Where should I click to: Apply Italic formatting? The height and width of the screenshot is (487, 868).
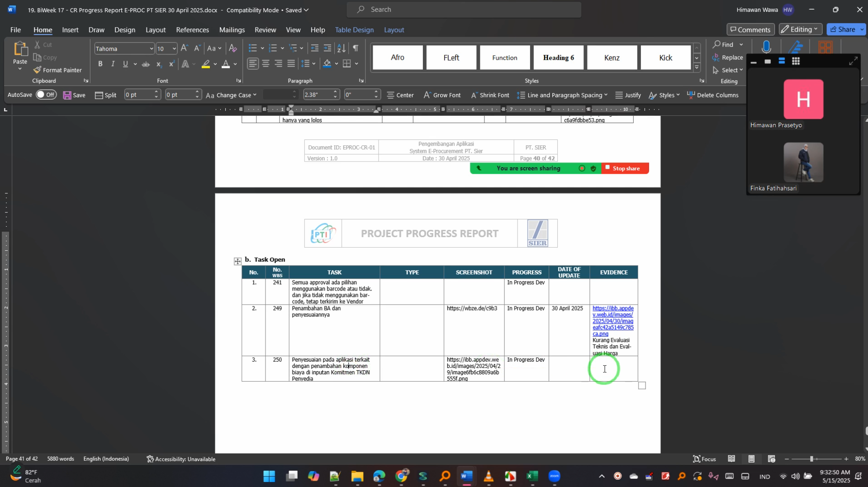click(113, 64)
